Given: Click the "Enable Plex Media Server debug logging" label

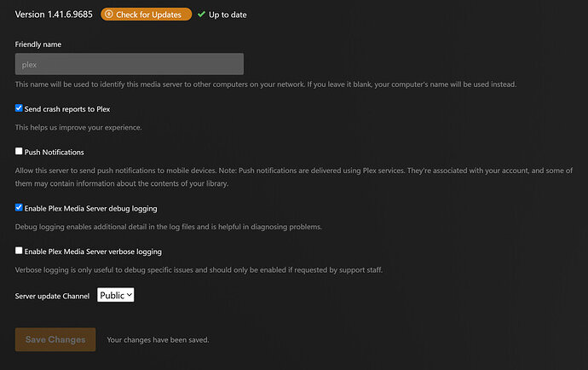Looking at the screenshot, I should [91, 208].
